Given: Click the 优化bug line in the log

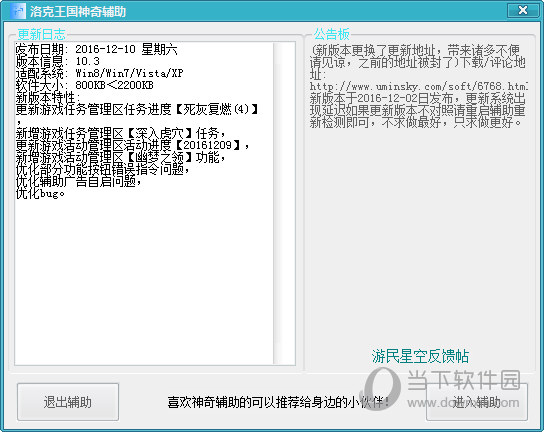Looking at the screenshot, I should [40, 193].
